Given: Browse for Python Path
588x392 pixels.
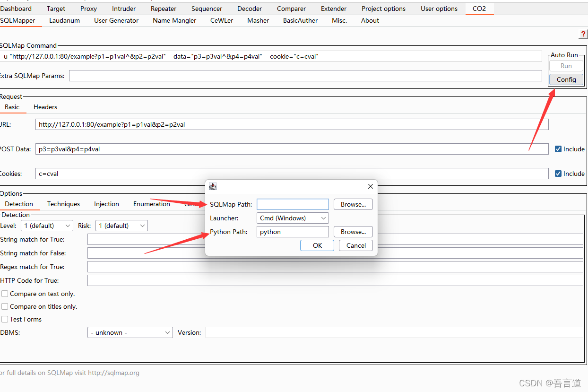Looking at the screenshot, I should coord(353,232).
